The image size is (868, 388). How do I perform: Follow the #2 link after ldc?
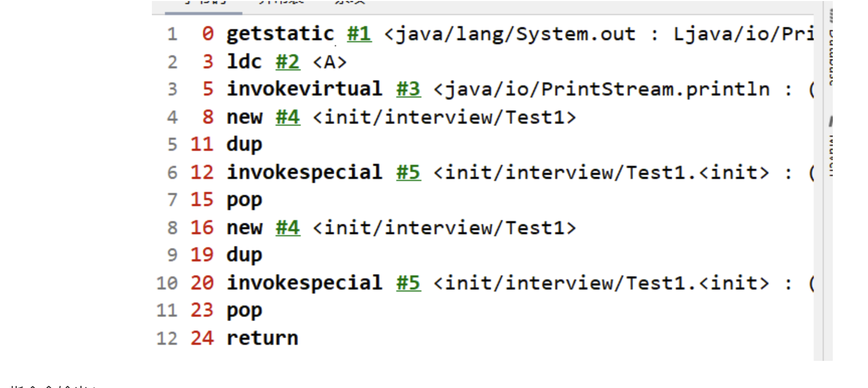(x=288, y=62)
